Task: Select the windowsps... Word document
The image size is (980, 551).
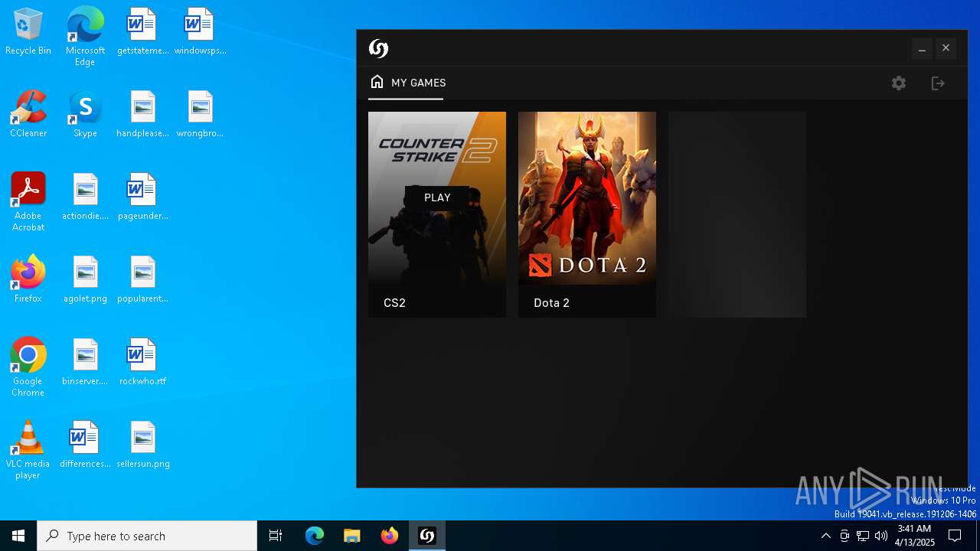Action: tap(200, 32)
